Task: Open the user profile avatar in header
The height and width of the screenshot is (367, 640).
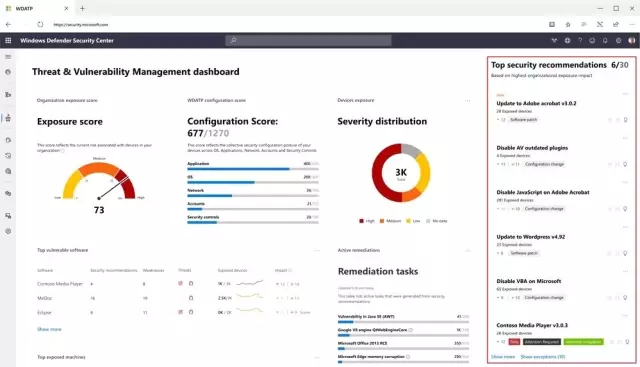Action: (632, 40)
